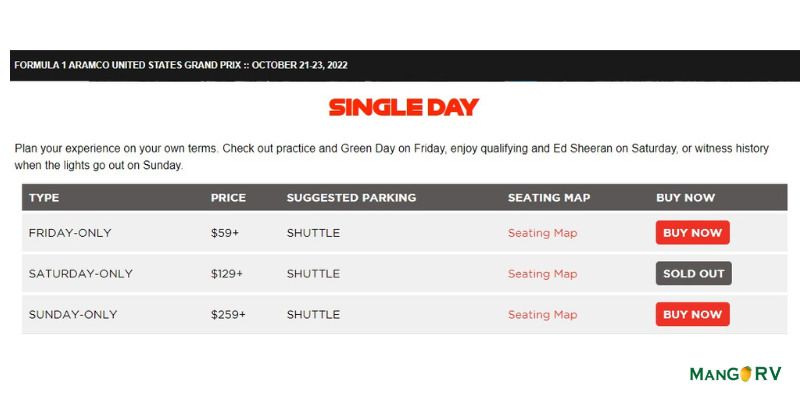Click the Saturday-only Sold Out button
The width and height of the screenshot is (800, 400).
pyautogui.click(x=693, y=274)
